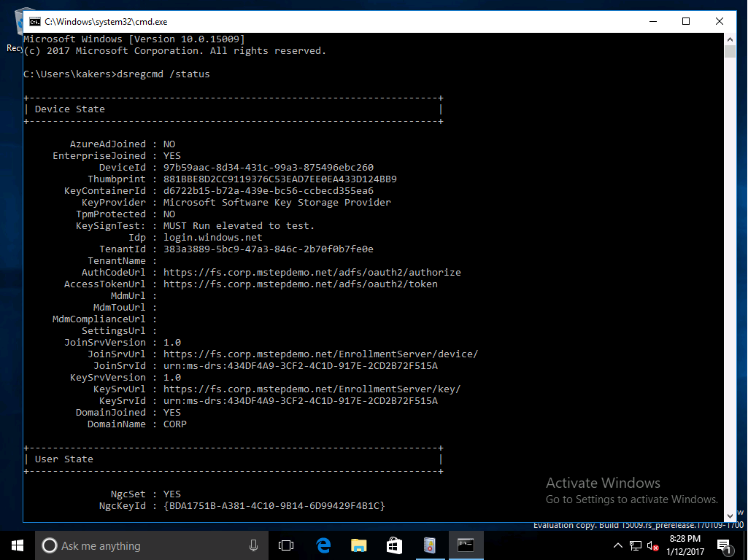Open the Action Center notifications icon
This screenshot has height=560, width=748.
(725, 545)
